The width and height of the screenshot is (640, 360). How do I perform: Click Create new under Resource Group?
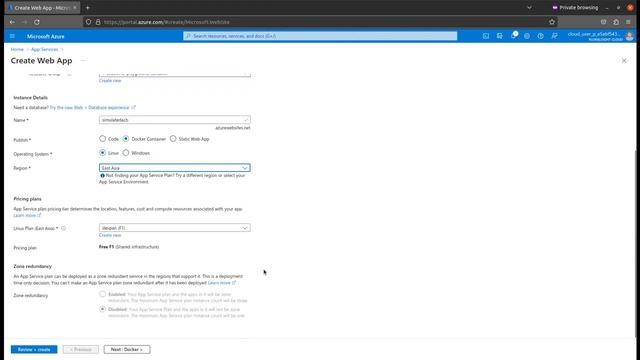pos(110,81)
